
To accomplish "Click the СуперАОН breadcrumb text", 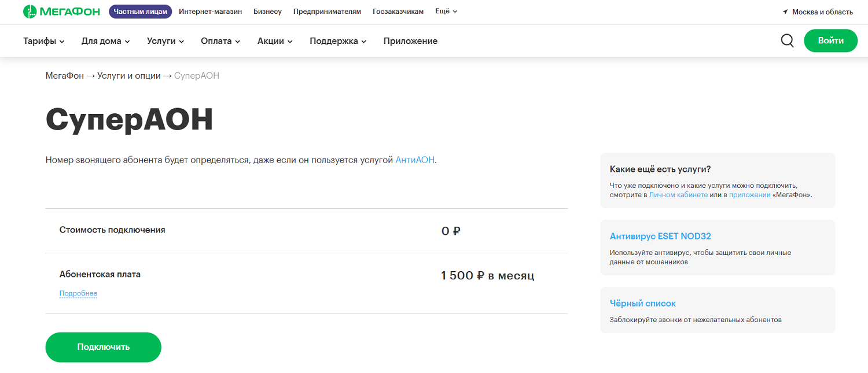I will 197,76.
